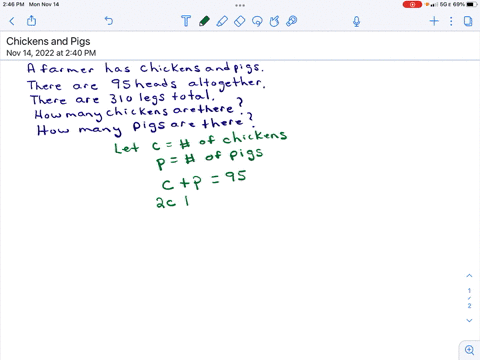Select the green Pen tool
Screen dimensions: 480x360
204,21
